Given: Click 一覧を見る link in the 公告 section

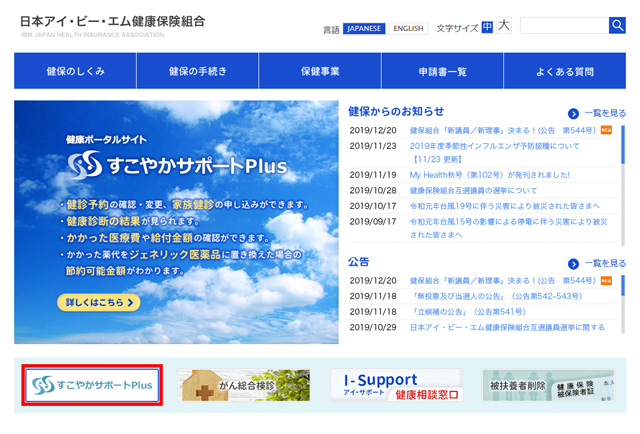Looking at the screenshot, I should pyautogui.click(x=605, y=264).
